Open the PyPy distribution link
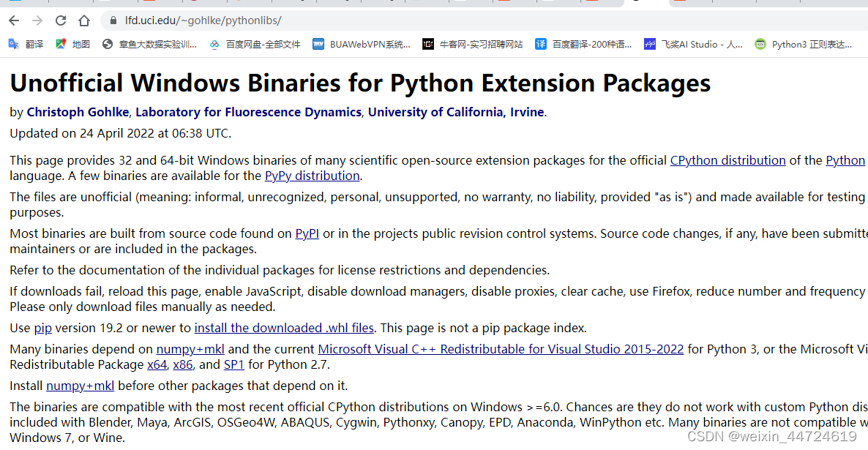 click(313, 176)
